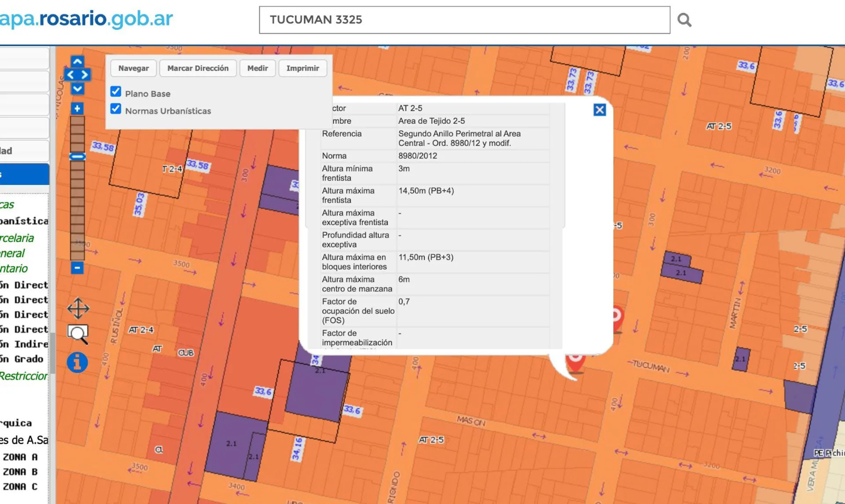Click the search magnifier icon
This screenshot has width=845, height=504.
point(684,20)
